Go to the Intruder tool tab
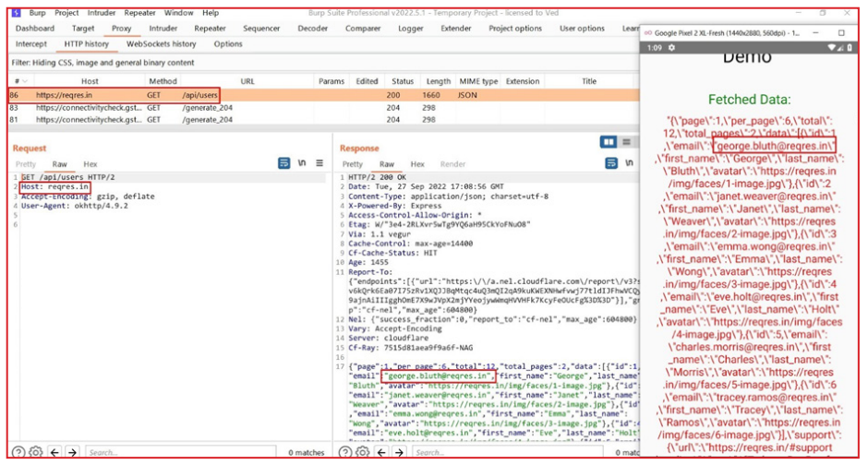This screenshot has width=868, height=465. [x=163, y=29]
